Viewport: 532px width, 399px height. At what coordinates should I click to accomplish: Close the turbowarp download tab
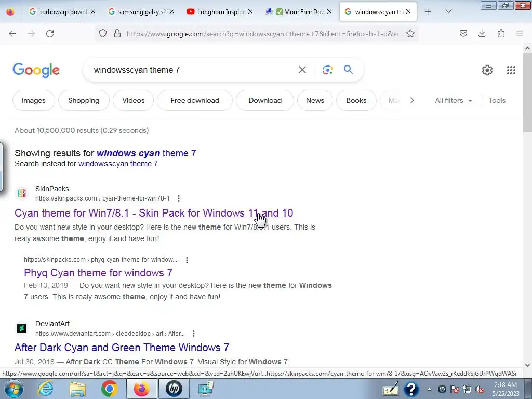coord(93,11)
